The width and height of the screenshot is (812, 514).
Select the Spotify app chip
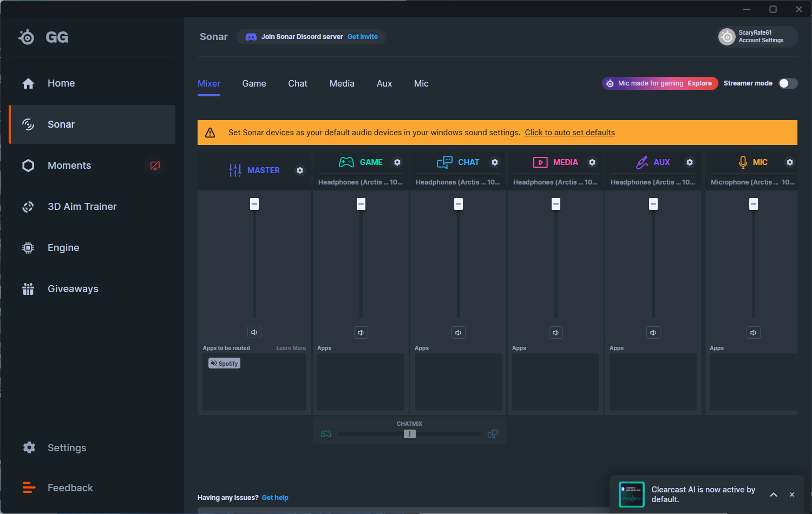tap(224, 364)
